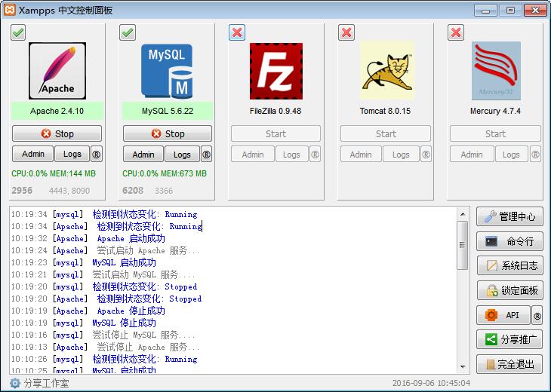
Task: Start the Tomcat service
Action: [x=386, y=133]
